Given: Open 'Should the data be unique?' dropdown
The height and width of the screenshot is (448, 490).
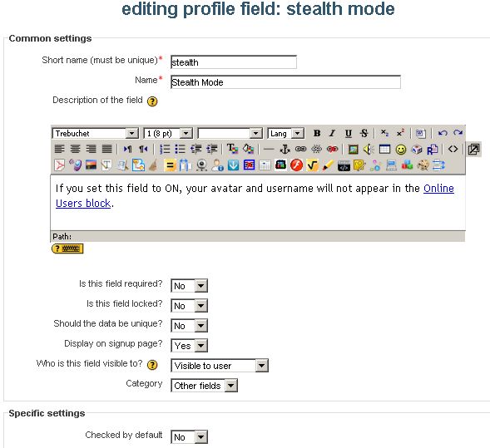Looking at the screenshot, I should tap(189, 326).
